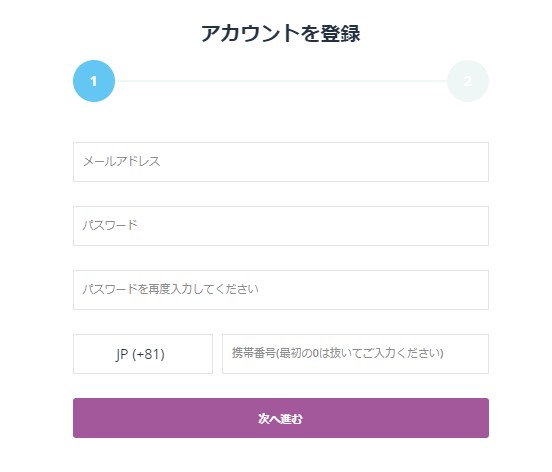552x472 pixels.
Task: Return to registration step number 1
Action: point(94,81)
